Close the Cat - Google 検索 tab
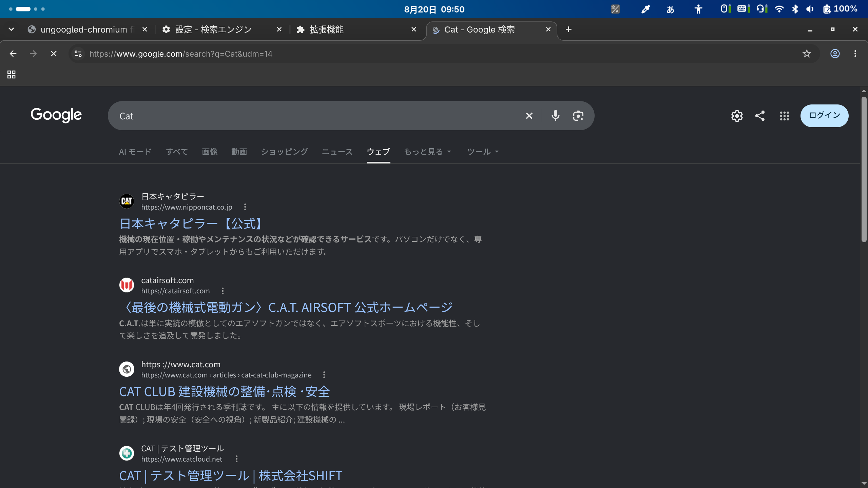Image resolution: width=868 pixels, height=488 pixels. click(x=548, y=30)
